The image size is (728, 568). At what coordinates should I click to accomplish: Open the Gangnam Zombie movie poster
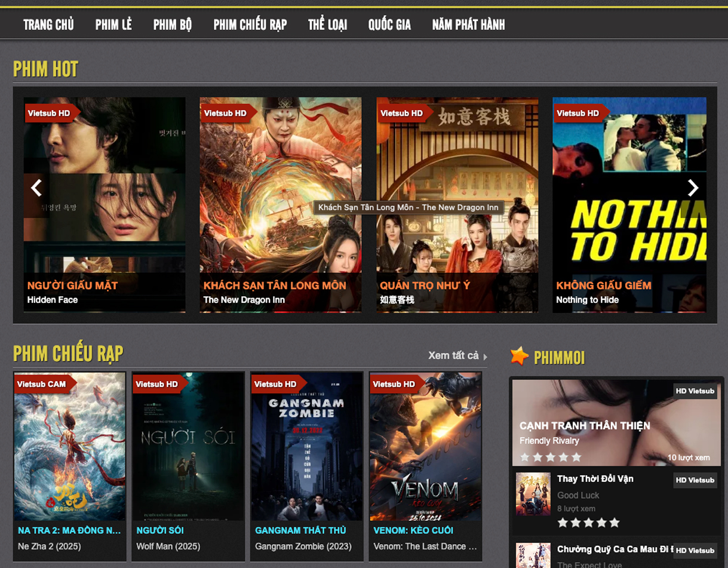(x=306, y=448)
